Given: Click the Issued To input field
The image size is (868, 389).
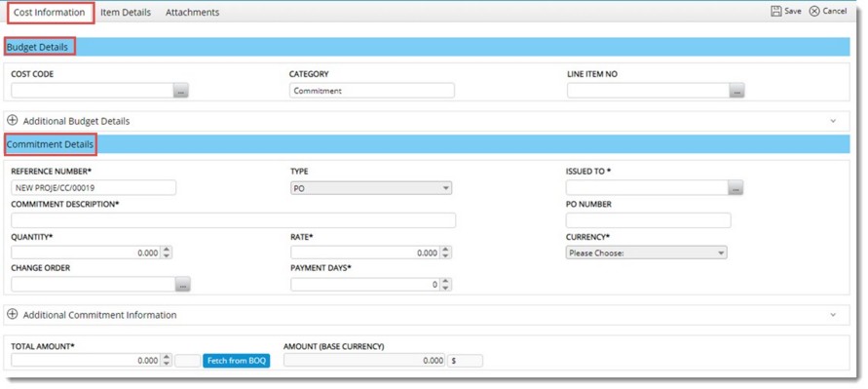Looking at the screenshot, I should tap(647, 188).
